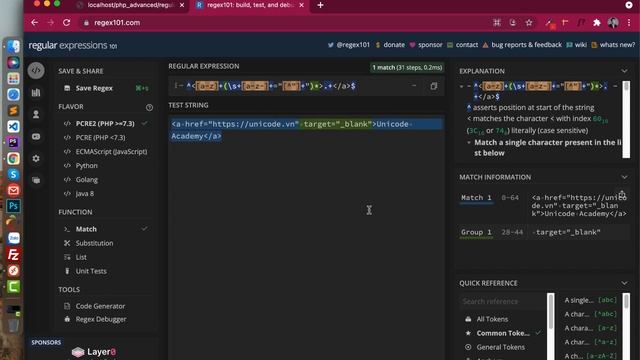The width and height of the screenshot is (640, 360).
Task: Bookmark this page with star icon
Action: tap(529, 23)
